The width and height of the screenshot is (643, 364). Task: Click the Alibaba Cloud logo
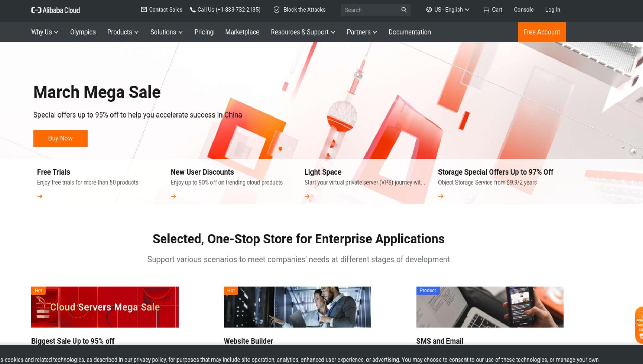tap(55, 10)
